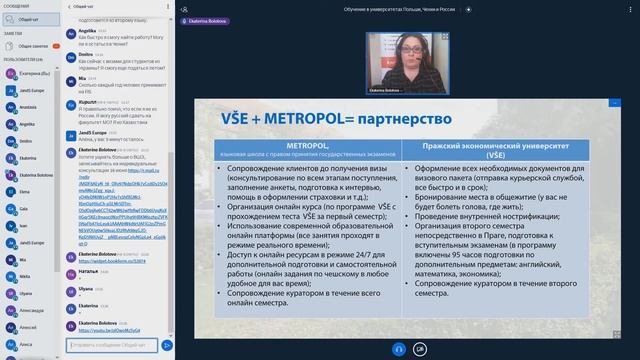This screenshot has width=640, height=360.
Task: Select user Александра in the user list
Action: tap(29, 311)
